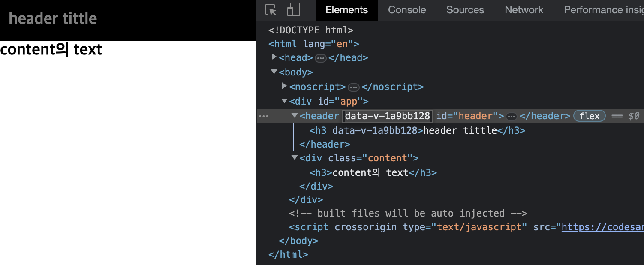This screenshot has height=265, width=644.
Task: Select the data-v-1a9bb128 attribute edit field
Action: pyautogui.click(x=388, y=116)
